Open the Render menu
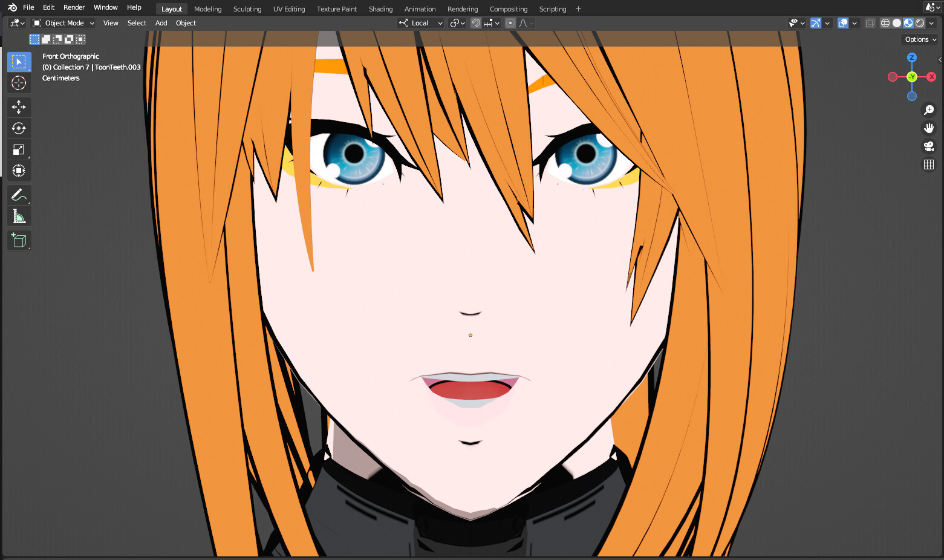The image size is (944, 560). 74,7
